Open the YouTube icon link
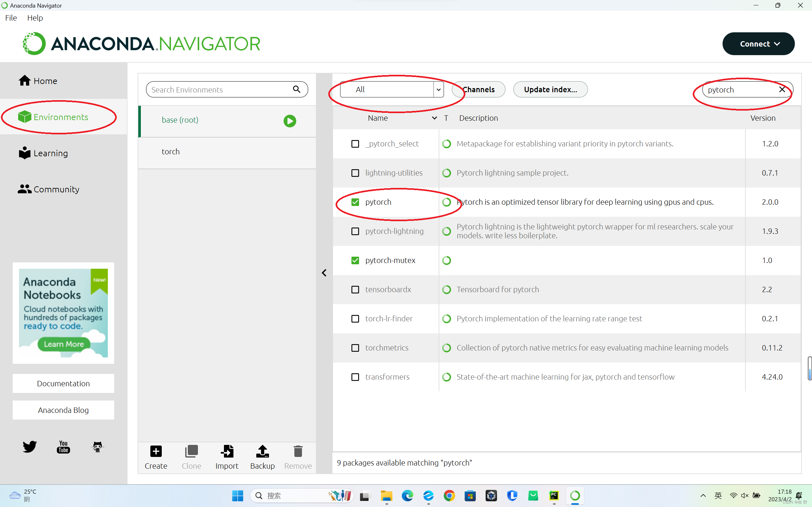The height and width of the screenshot is (507, 812). [63, 447]
